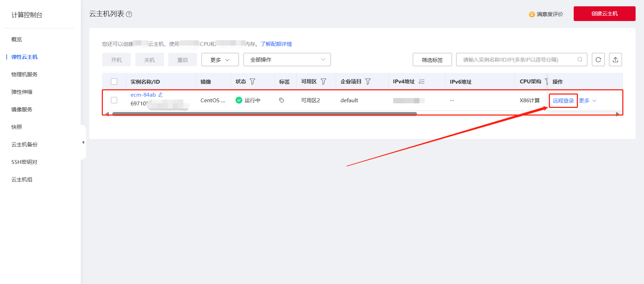644x284 pixels.
Task: Click the table horizontal scrollbar thumb
Action: click(x=264, y=114)
